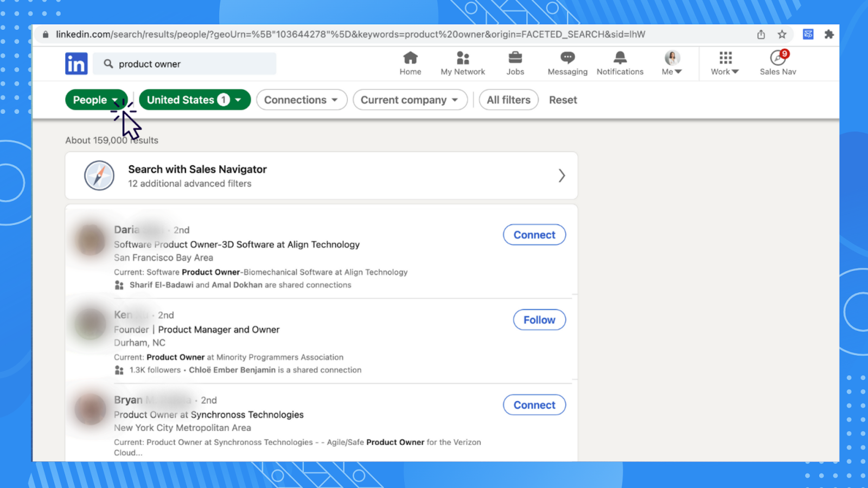868x488 pixels.
Task: Open Ken's profile photo
Action: coord(91,324)
